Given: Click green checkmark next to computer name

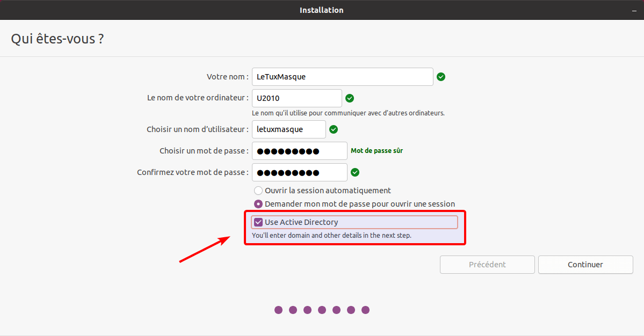Looking at the screenshot, I should click(350, 98).
